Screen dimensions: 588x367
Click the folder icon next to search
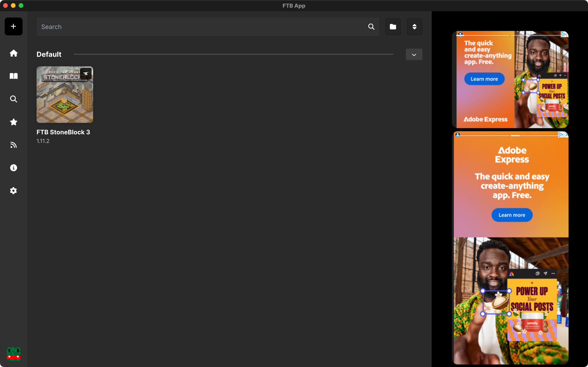(x=393, y=27)
